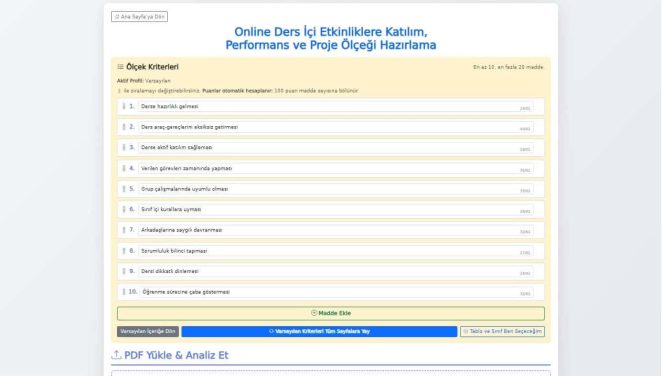
Task: Grab the drag handle of criterion 6
Action: coord(124,209)
